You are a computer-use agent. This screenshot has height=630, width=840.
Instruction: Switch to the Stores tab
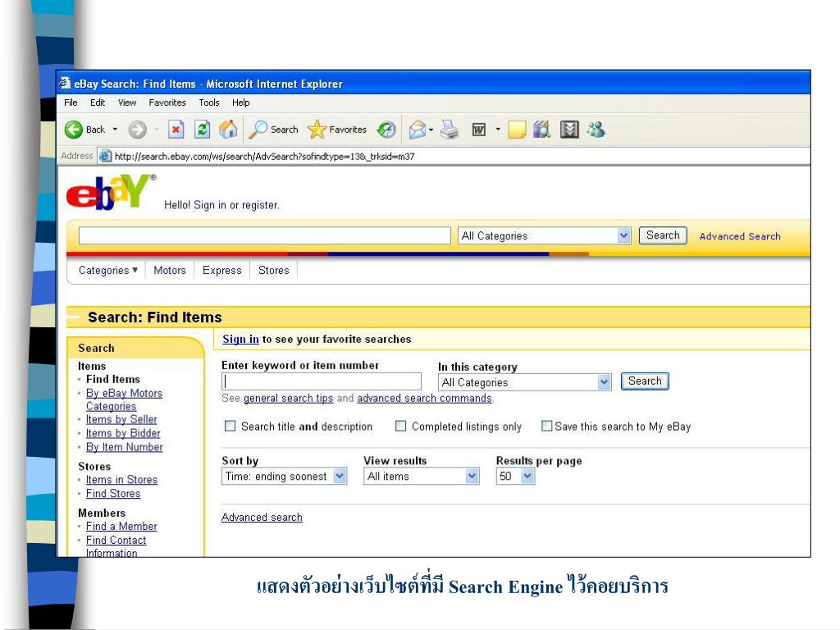273,270
